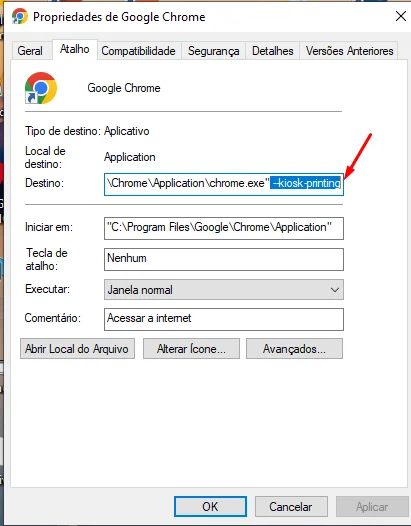Open the Avançados settings button
Screen dimensions: 411x526
click(x=294, y=349)
